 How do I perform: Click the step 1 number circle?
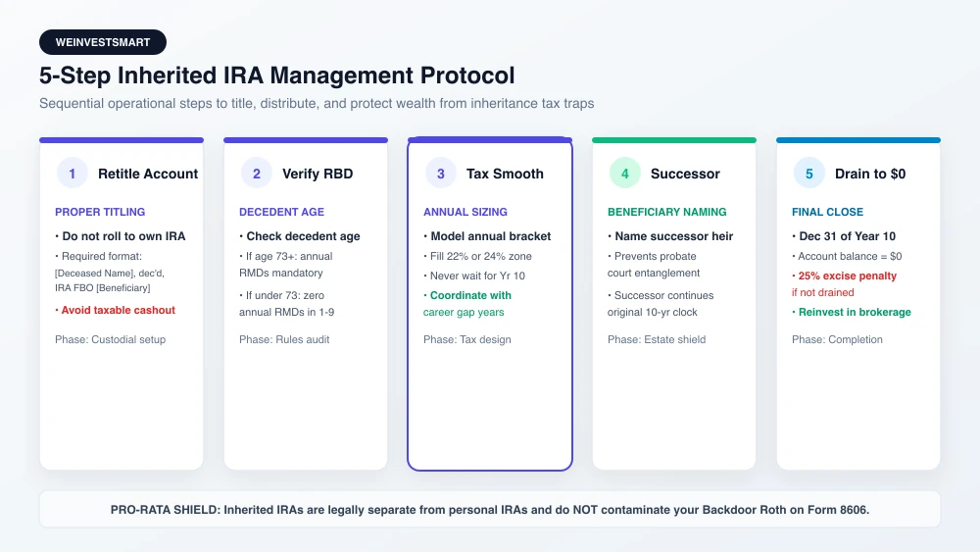72,174
